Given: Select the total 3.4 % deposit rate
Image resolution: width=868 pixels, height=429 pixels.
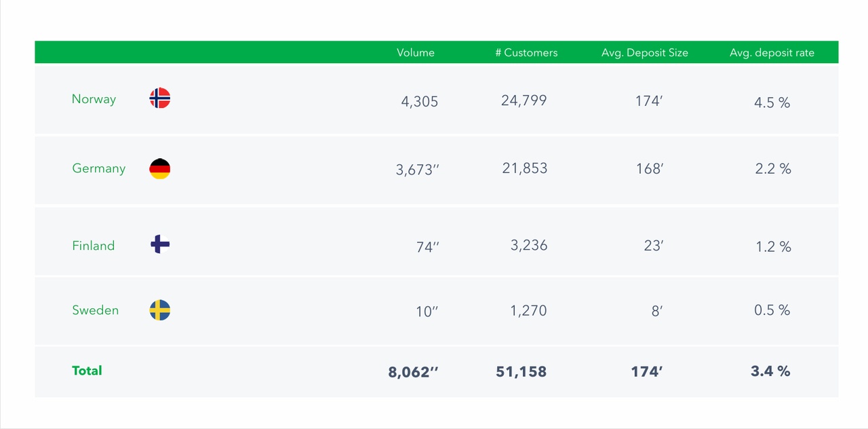Looking at the screenshot, I should coord(770,371).
